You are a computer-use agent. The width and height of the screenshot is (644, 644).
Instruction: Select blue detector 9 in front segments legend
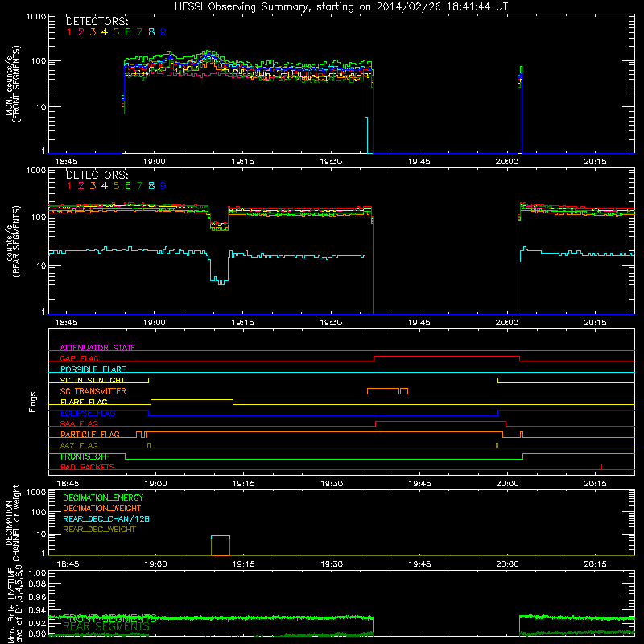point(163,32)
